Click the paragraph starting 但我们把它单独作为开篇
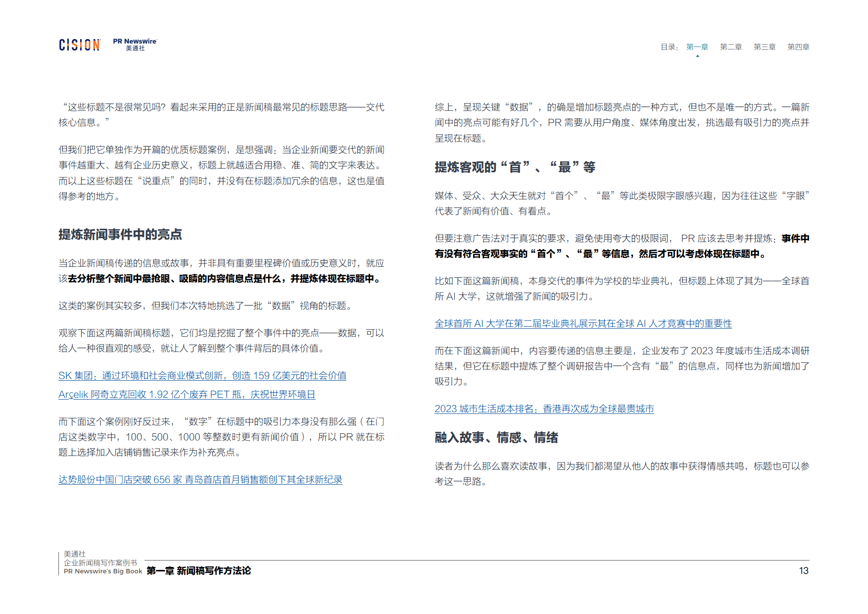Screen dimensions: 868x614 pos(221,173)
